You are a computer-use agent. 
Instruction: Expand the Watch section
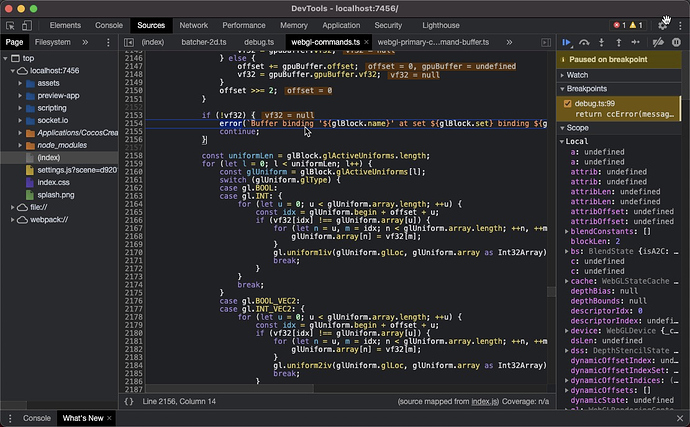(577, 75)
